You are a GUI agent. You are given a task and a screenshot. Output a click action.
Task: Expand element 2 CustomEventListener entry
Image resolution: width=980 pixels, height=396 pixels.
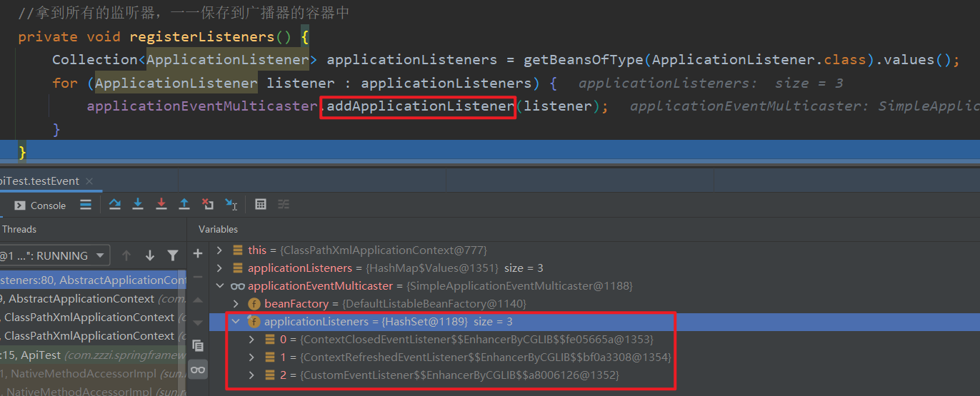[251, 375]
